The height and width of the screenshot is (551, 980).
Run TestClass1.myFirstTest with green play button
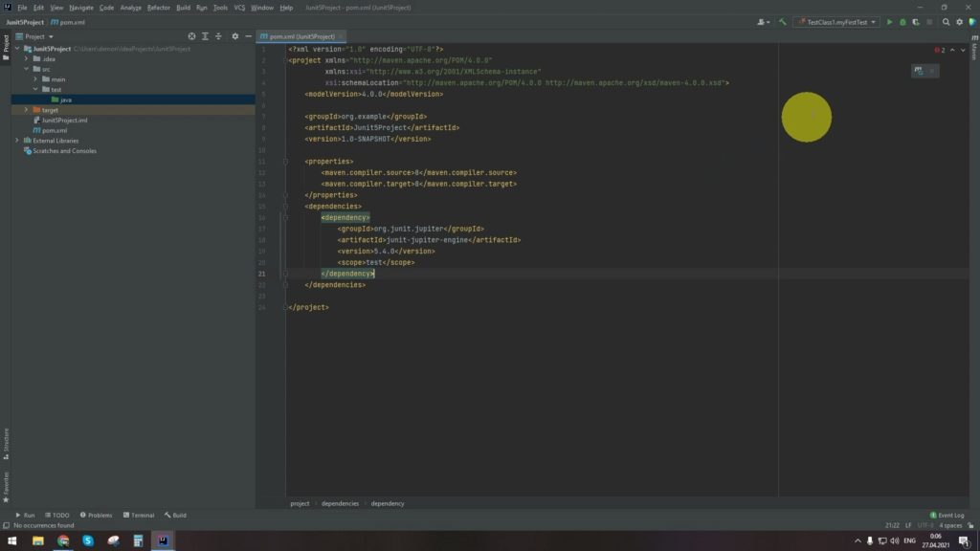889,22
